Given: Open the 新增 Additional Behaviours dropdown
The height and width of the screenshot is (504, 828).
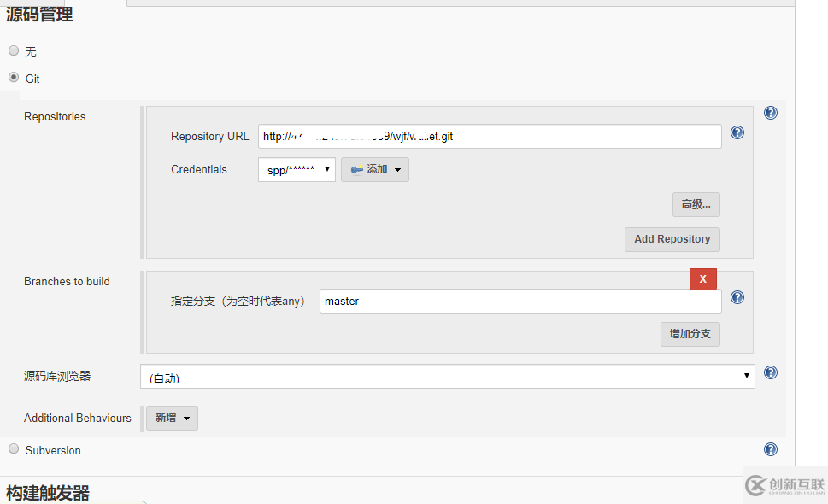Looking at the screenshot, I should 172,418.
